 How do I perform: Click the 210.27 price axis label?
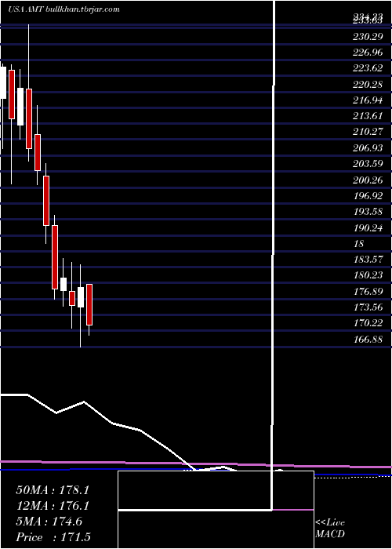[368, 133]
